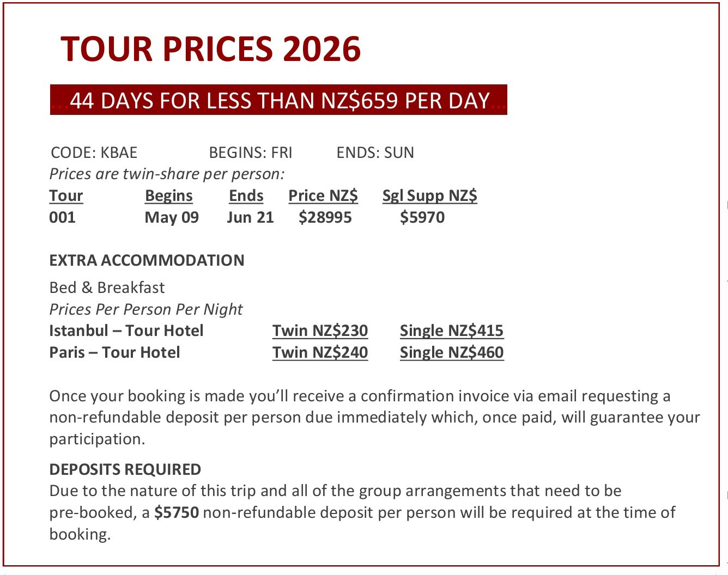
Task: Click the Jun 21 end date
Action: [x=250, y=217]
